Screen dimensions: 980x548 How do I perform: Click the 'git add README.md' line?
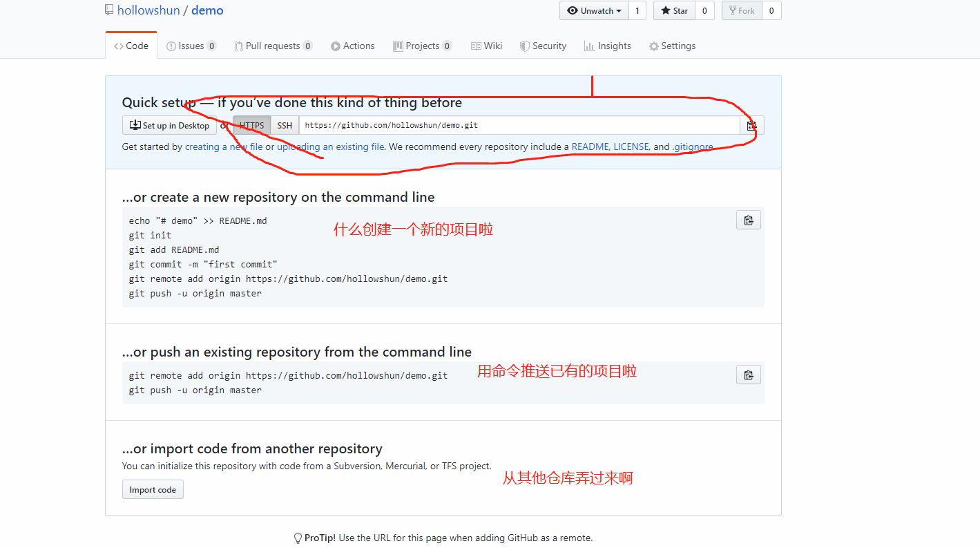(174, 249)
